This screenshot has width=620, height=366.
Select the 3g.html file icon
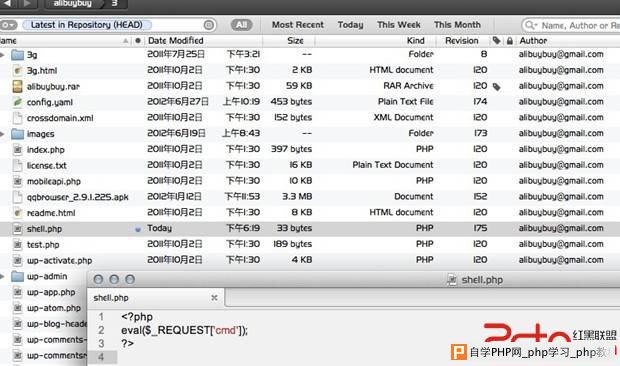point(17,70)
